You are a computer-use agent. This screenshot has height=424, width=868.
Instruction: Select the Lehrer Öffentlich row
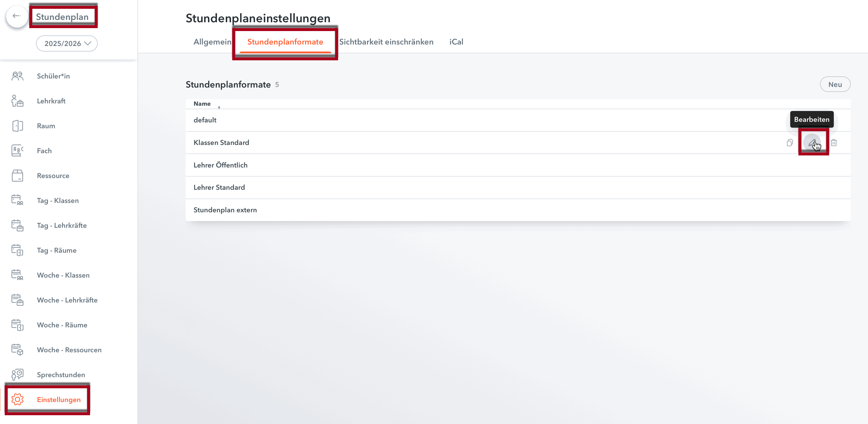pos(221,165)
